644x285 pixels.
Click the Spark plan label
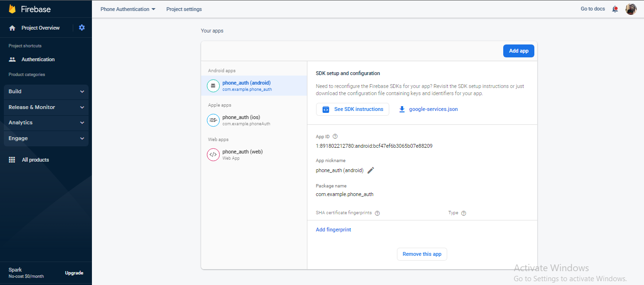pos(15,270)
